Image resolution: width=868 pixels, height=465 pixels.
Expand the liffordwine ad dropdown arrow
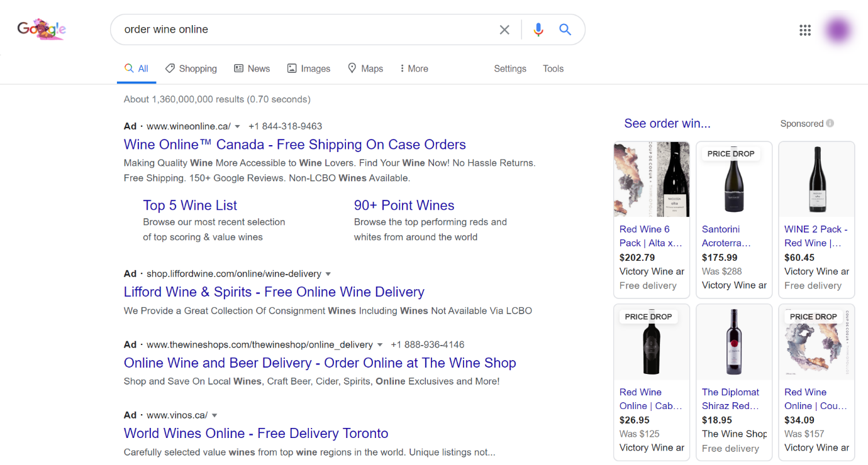pos(328,274)
